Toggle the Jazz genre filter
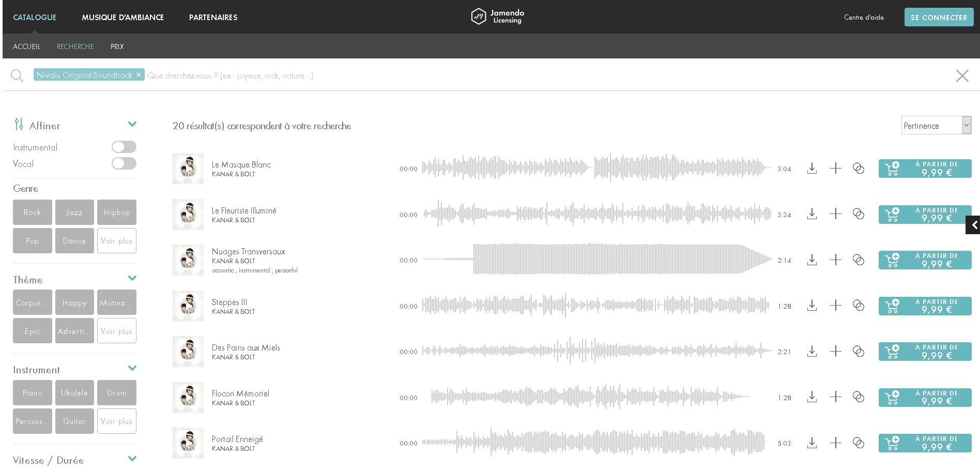 [74, 212]
